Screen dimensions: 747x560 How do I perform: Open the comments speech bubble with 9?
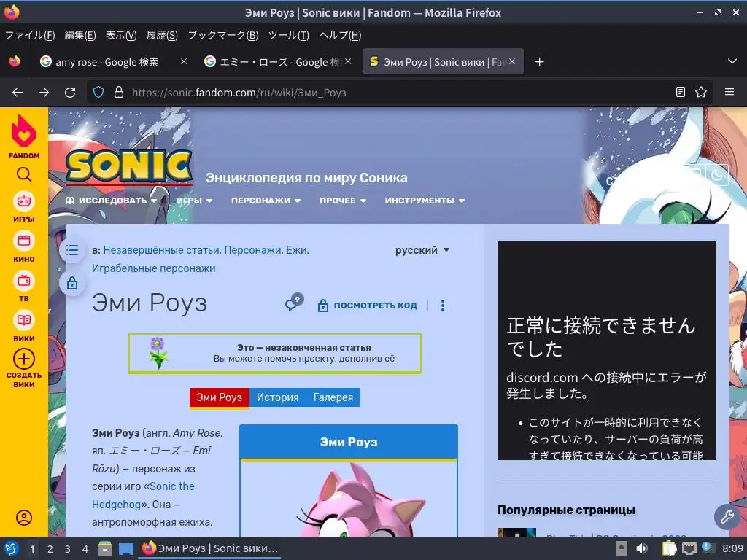pos(294,303)
